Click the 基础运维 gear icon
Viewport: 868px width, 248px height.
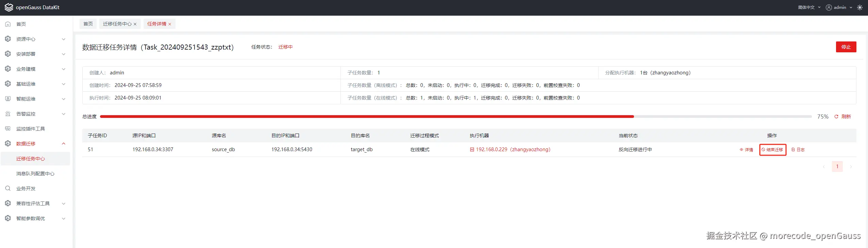tap(8, 84)
